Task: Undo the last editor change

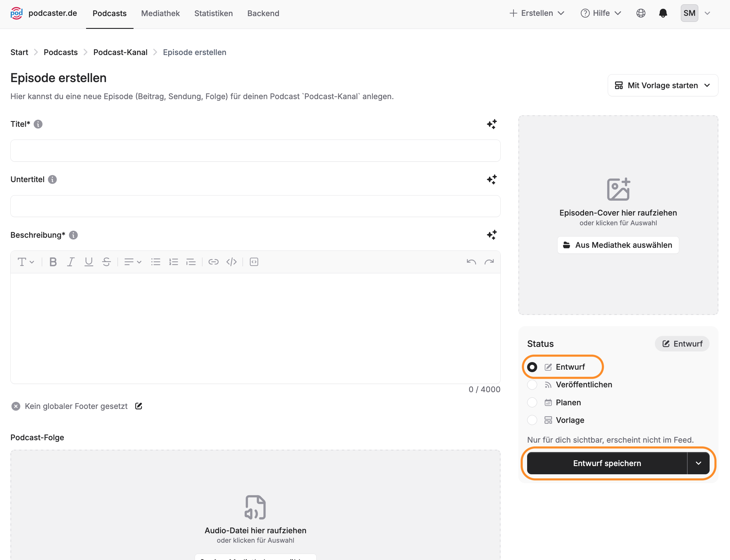Action: (x=471, y=262)
